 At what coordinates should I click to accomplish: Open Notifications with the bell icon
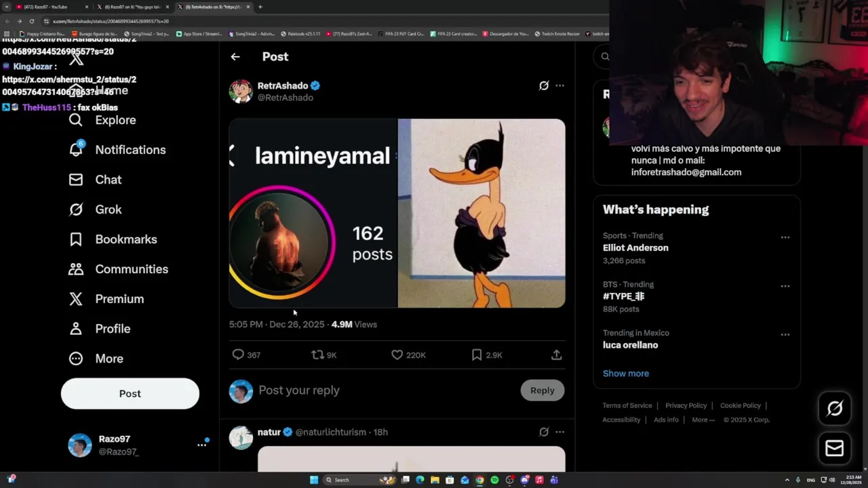pos(117,150)
